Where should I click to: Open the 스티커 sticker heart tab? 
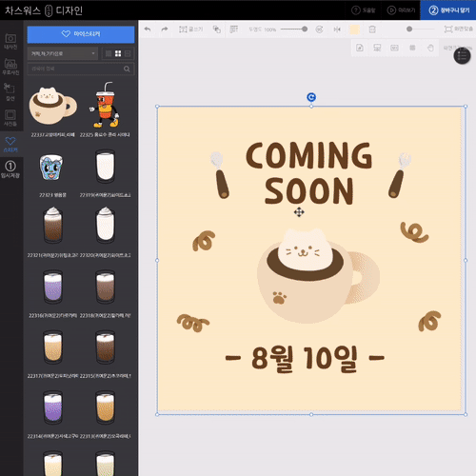point(10,144)
